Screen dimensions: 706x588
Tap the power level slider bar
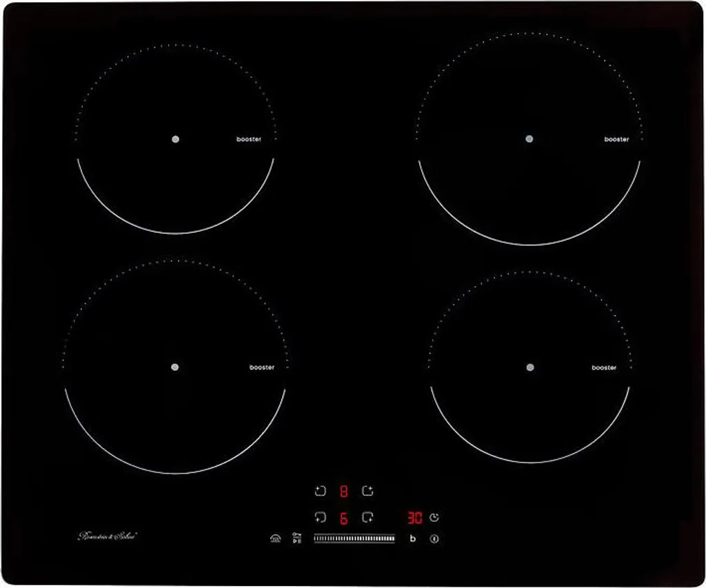[354, 538]
